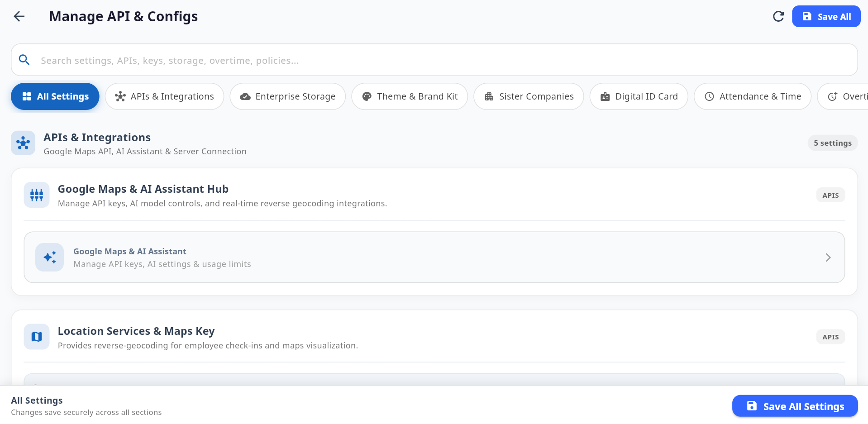Click the APIS tag on Location Services card
868x424 pixels.
(x=830, y=337)
